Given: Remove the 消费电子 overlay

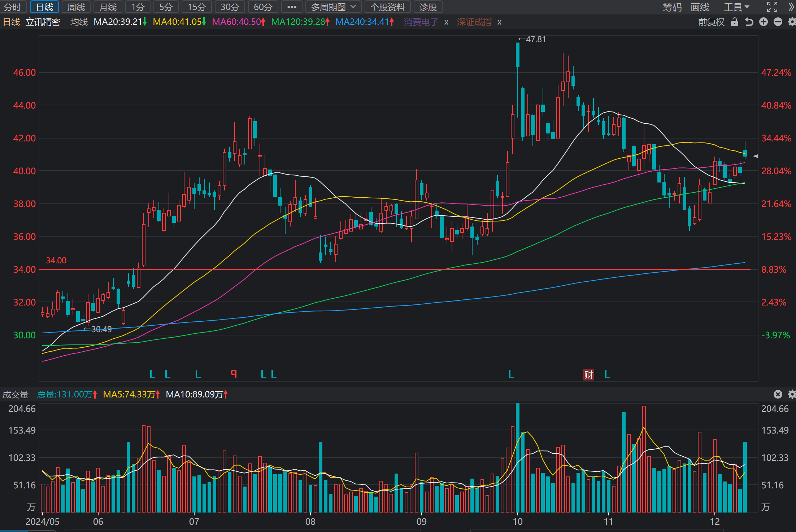Looking at the screenshot, I should pyautogui.click(x=447, y=22).
